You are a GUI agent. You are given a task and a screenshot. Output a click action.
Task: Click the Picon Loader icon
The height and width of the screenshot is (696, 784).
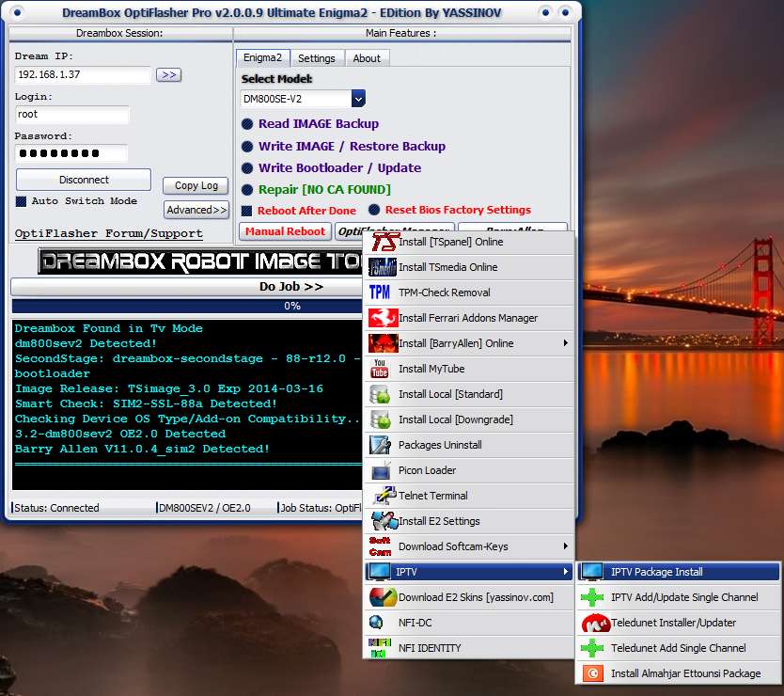tap(381, 470)
